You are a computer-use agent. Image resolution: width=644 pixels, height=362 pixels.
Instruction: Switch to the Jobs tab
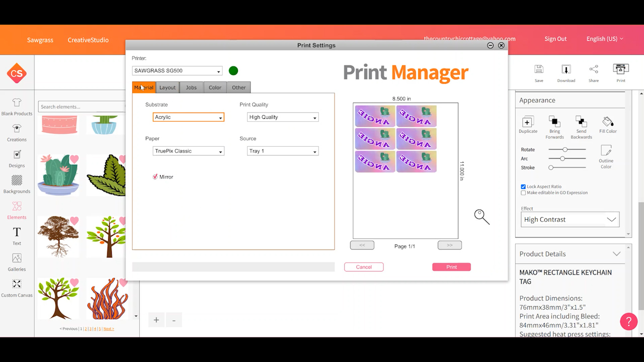191,87
